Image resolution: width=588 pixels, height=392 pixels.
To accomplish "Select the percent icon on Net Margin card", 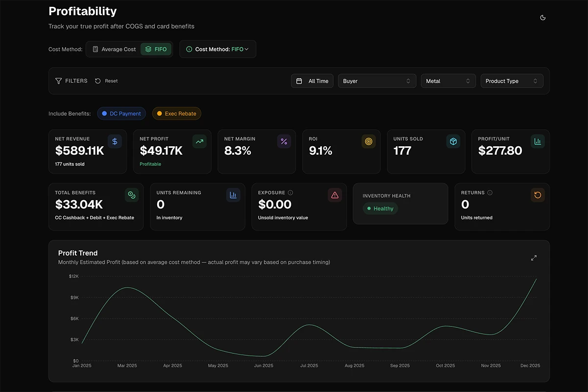I will 284,141.
